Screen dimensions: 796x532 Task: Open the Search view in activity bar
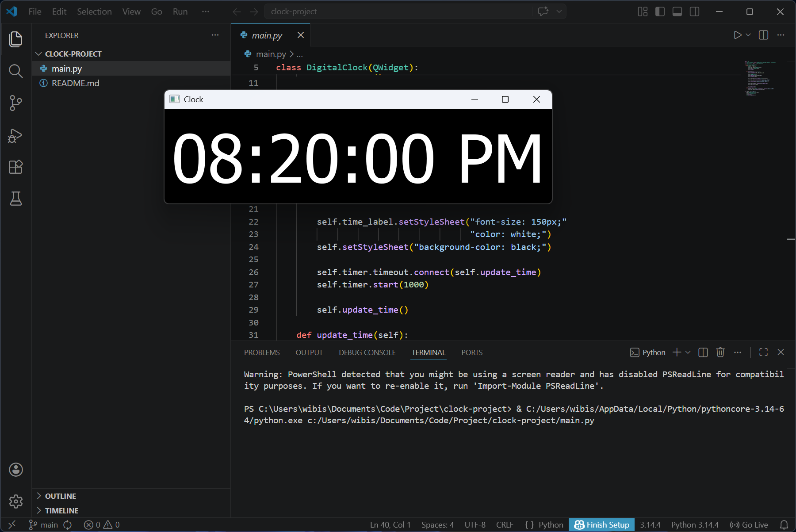click(15, 71)
